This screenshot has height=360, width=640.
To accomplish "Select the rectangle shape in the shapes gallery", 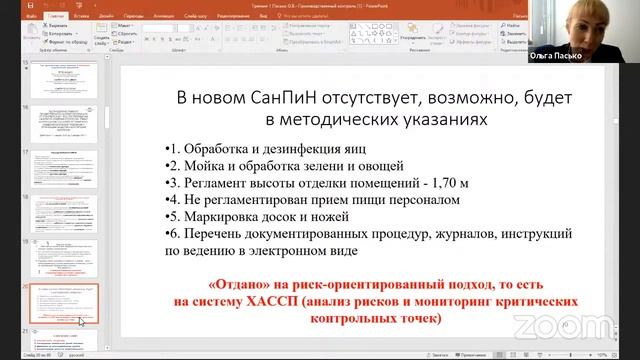I will point(375,27).
